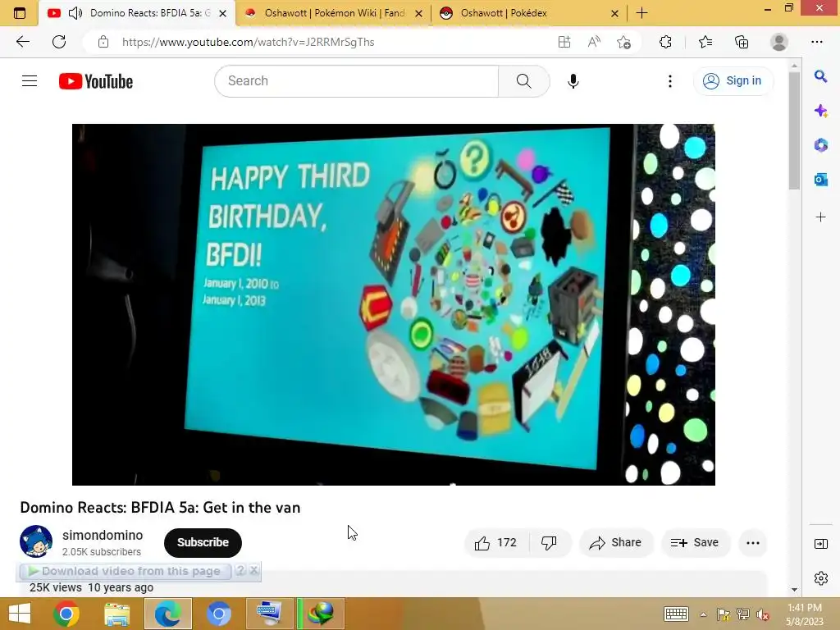Subscribe to simondomino channel
This screenshot has height=630, width=840.
tap(203, 543)
